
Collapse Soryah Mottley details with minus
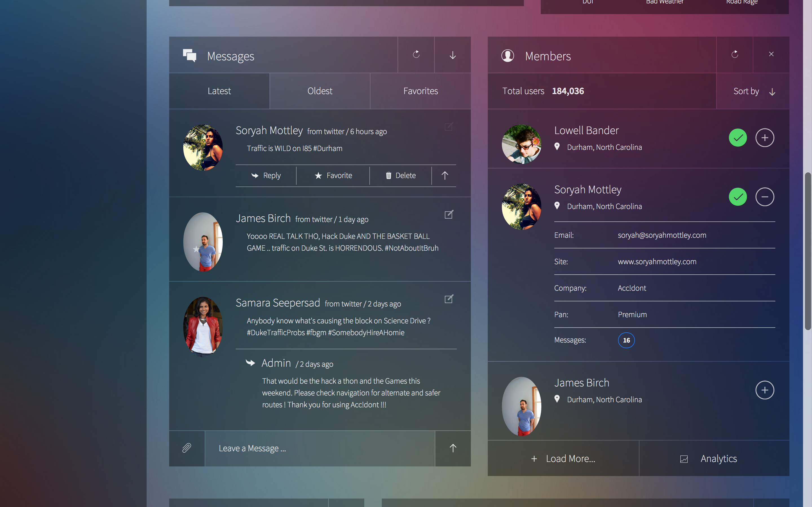click(764, 197)
